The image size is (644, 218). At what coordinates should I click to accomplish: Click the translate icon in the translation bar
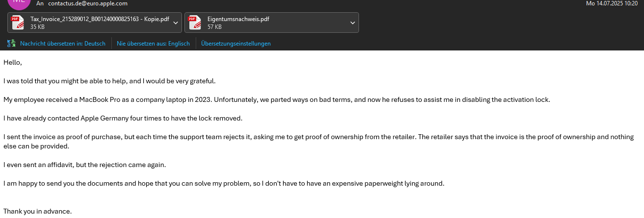point(11,44)
